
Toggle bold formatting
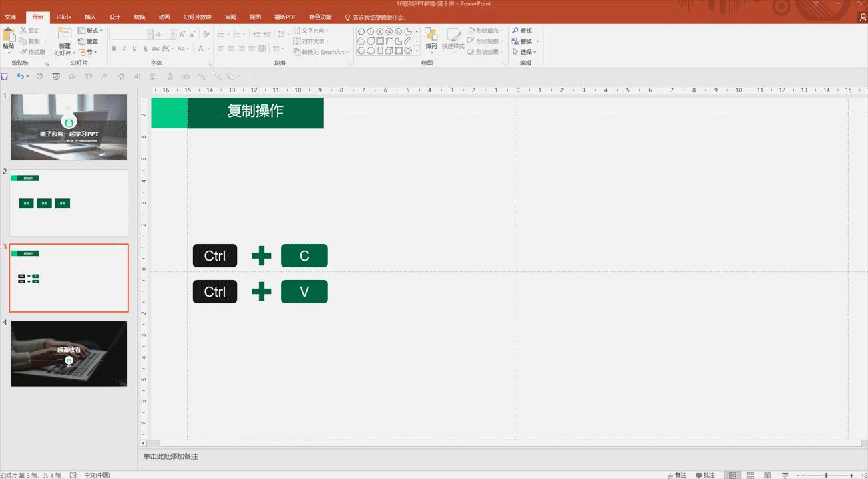coord(114,49)
